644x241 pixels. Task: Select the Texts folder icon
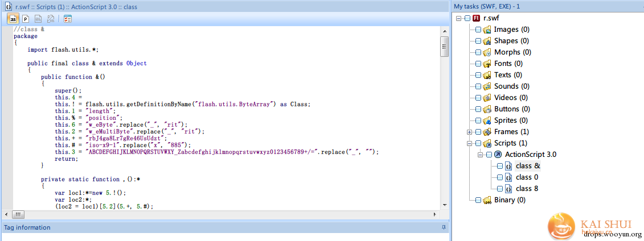[x=487, y=75]
